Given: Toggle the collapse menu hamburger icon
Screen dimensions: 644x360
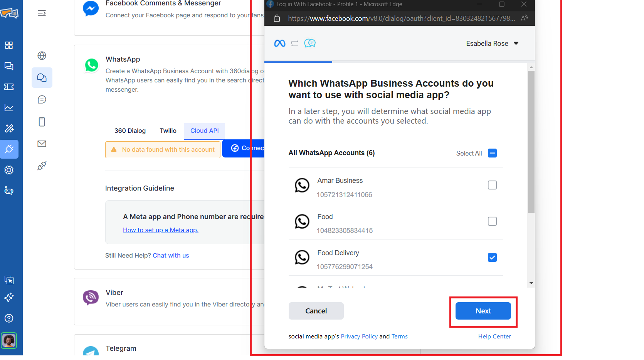Looking at the screenshot, I should tap(42, 13).
